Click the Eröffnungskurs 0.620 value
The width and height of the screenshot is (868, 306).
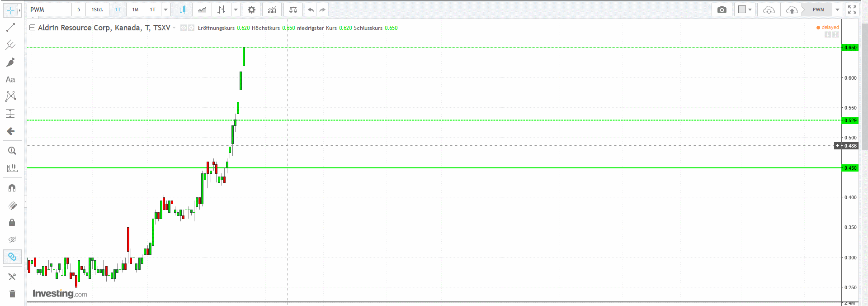point(243,28)
